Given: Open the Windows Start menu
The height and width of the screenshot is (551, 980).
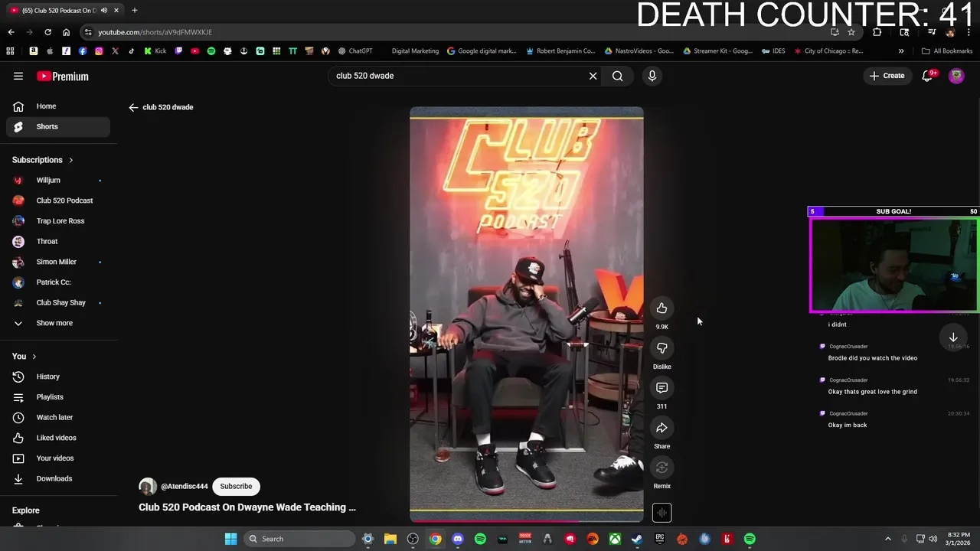Looking at the screenshot, I should pos(230,539).
